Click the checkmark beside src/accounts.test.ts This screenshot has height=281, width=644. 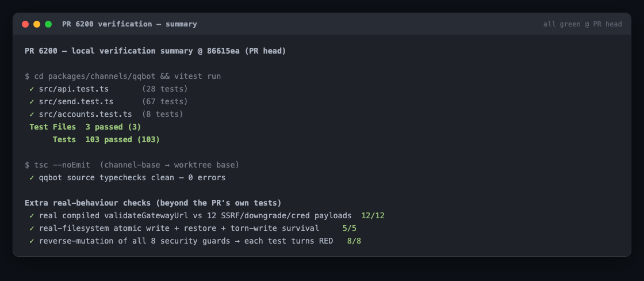[32, 115]
